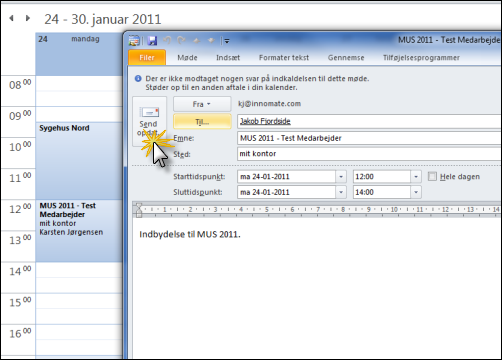Viewport: 502px width, 360px height.
Task: Click the 24 - 30. januar 2011 heading
Action: pos(103,19)
